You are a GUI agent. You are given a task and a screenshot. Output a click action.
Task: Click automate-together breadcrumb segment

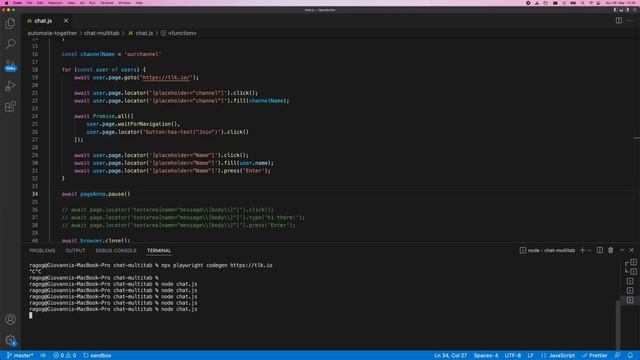pyautogui.click(x=52, y=33)
